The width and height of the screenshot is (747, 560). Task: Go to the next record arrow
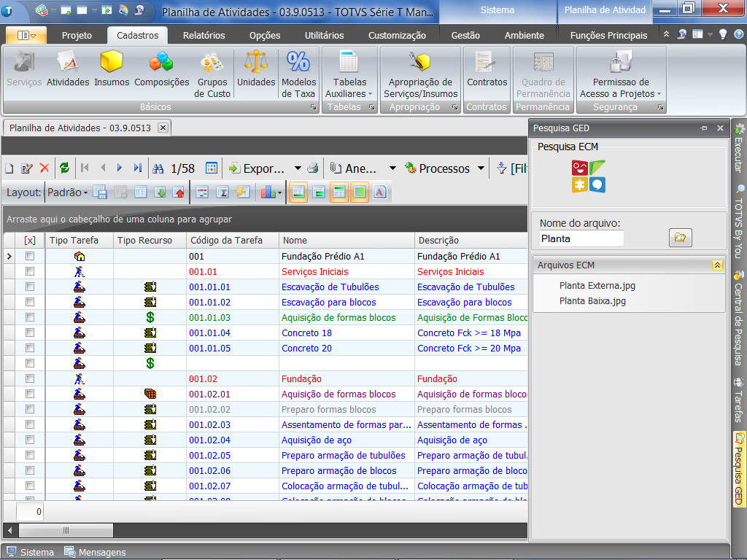pyautogui.click(x=120, y=168)
